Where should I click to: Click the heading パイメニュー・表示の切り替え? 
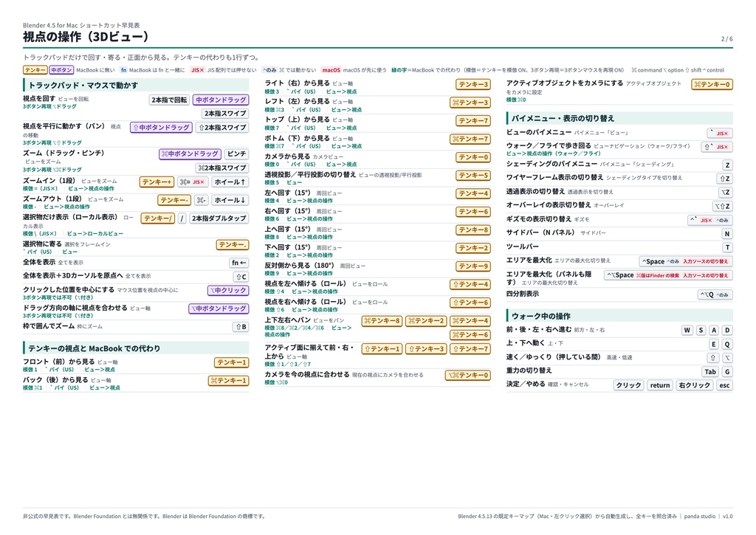(x=563, y=118)
